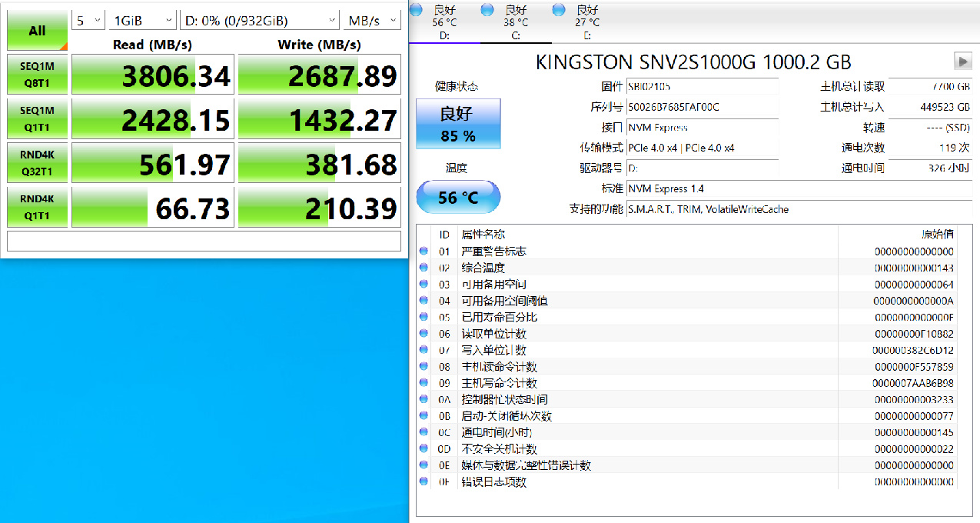Click the status orb for attribute 05 已用寿命百分比
The image size is (980, 523).
[424, 317]
